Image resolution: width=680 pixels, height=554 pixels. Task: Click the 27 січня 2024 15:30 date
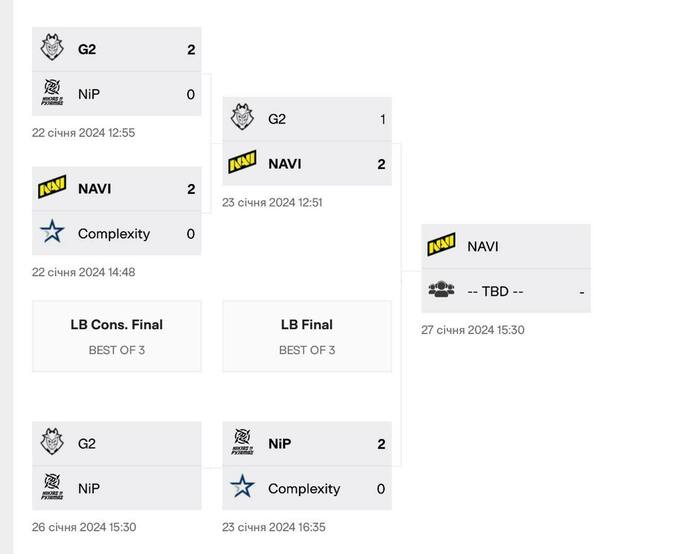point(473,330)
